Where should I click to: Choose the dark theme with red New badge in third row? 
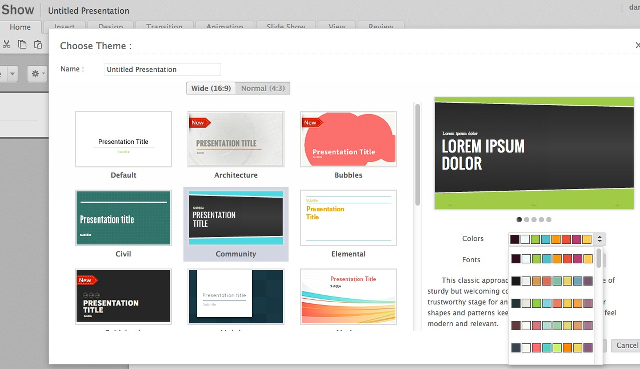pos(123,296)
